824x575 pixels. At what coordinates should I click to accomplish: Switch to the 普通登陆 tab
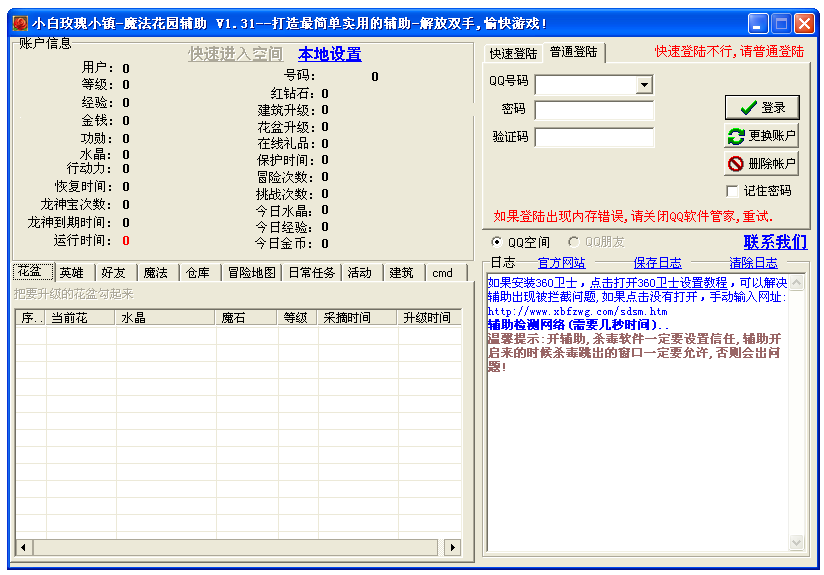point(573,52)
